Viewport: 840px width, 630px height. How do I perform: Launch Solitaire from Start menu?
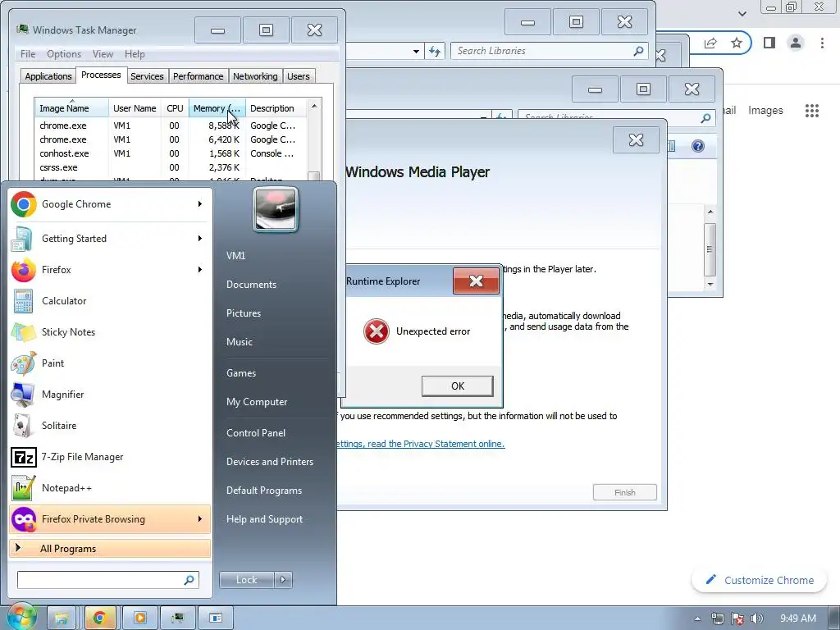pyautogui.click(x=110, y=425)
